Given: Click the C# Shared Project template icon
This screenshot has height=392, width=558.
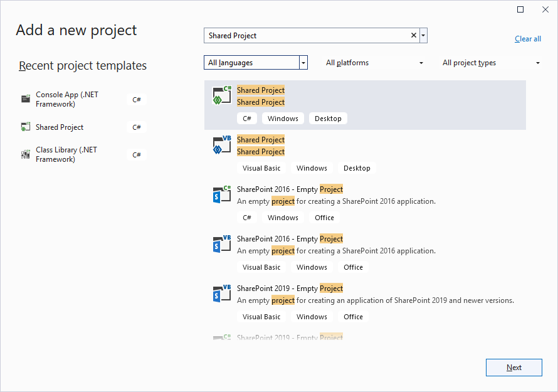Looking at the screenshot, I should [222, 95].
